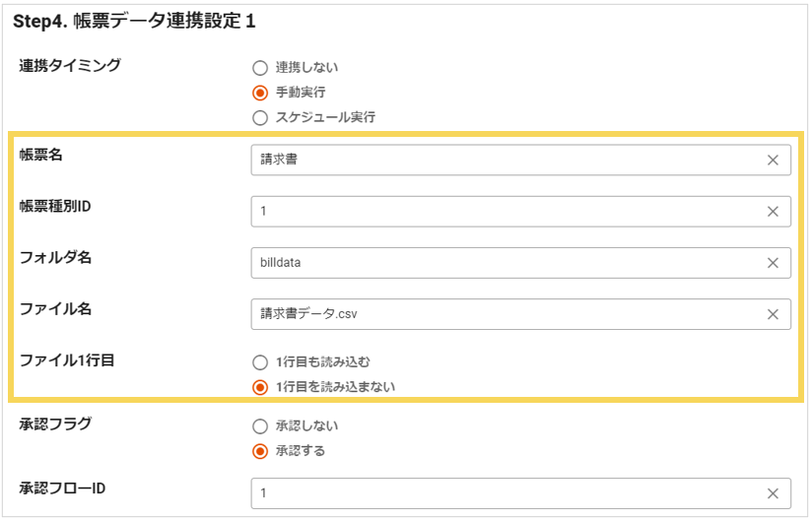Click the 連携タイミング label

(70, 66)
